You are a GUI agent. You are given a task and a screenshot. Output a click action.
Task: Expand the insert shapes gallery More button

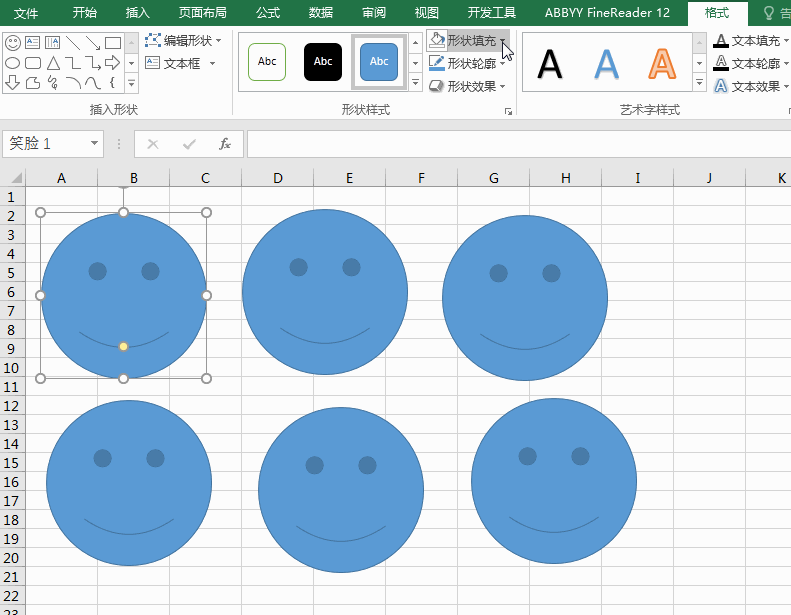[132, 83]
